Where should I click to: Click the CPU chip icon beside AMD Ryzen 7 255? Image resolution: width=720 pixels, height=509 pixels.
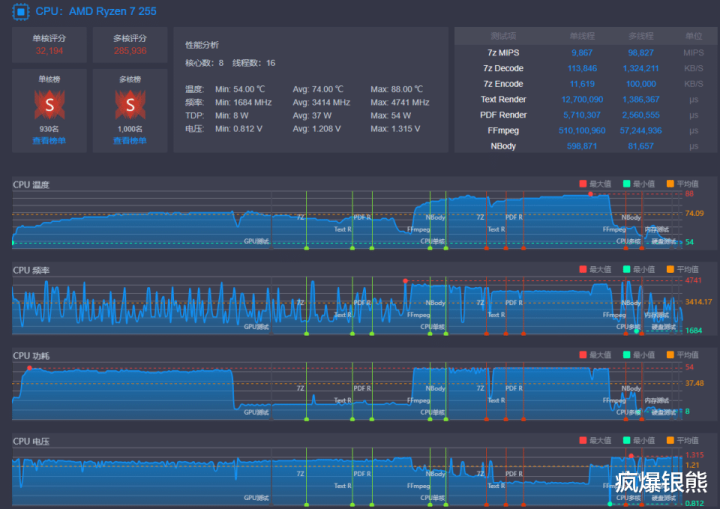pyautogui.click(x=21, y=11)
